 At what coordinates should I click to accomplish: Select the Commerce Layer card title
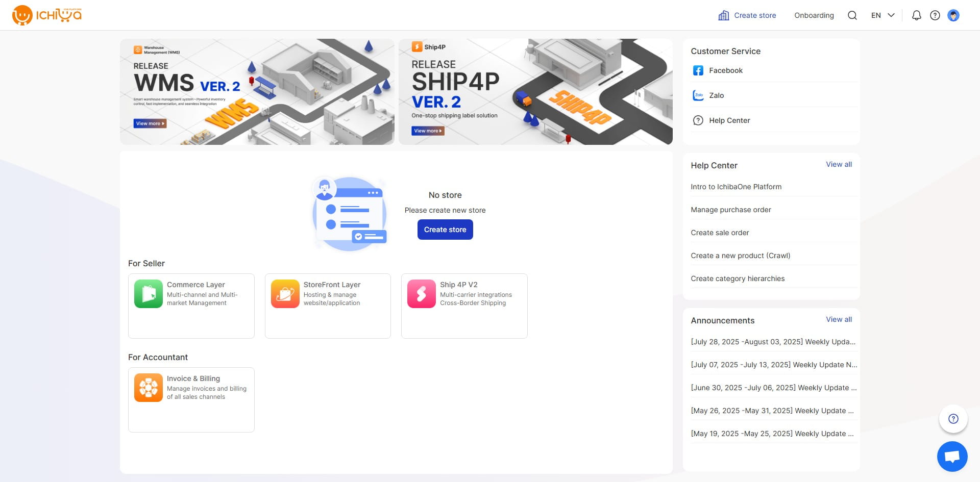[196, 285]
